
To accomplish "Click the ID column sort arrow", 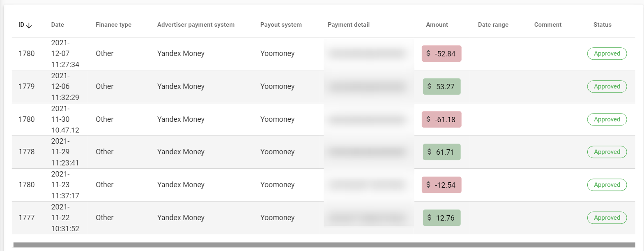I will 29,25.
